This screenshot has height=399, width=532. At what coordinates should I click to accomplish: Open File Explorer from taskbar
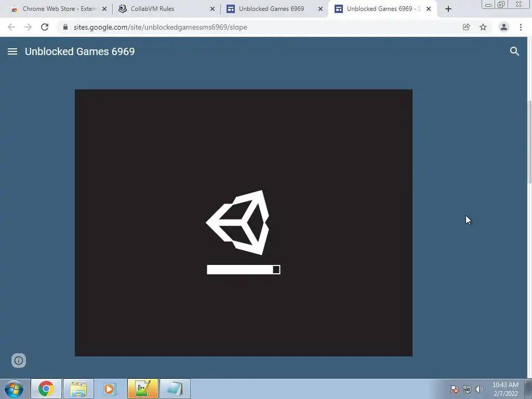click(x=78, y=389)
